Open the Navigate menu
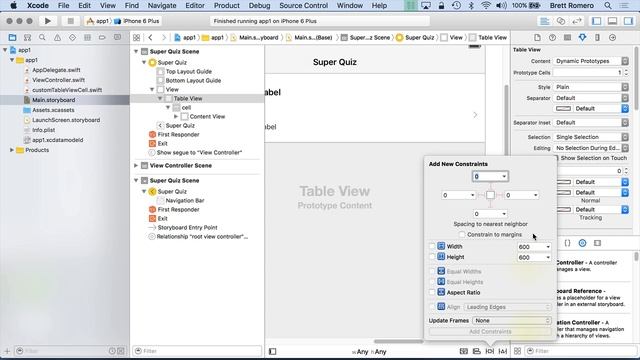 coord(162,6)
